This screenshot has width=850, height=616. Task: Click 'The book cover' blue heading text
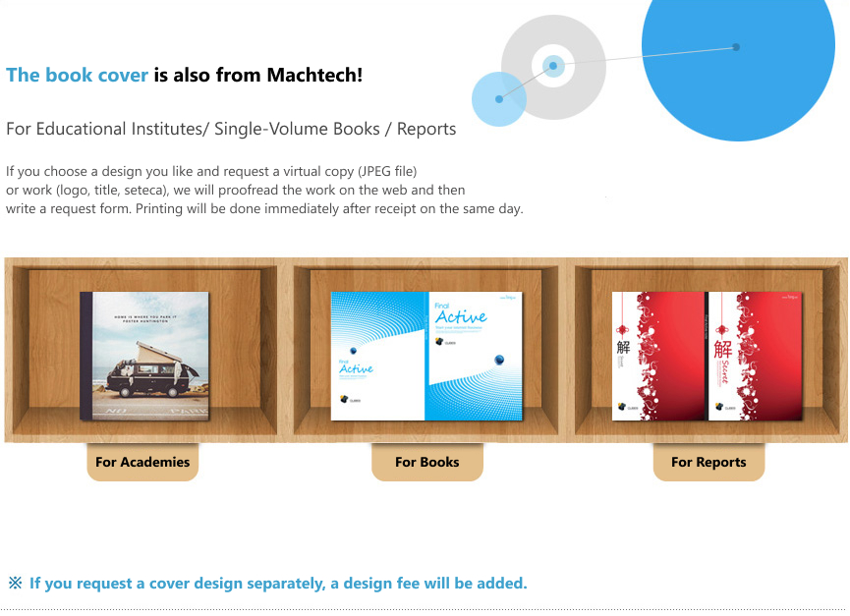pos(77,75)
